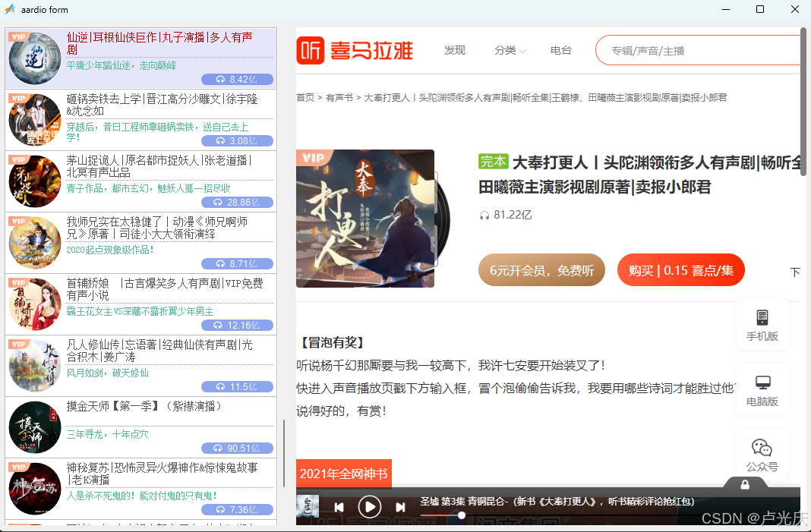The image size is (811, 532).
Task: Select 砸锅卖铁去上学 title text
Action: [163, 105]
